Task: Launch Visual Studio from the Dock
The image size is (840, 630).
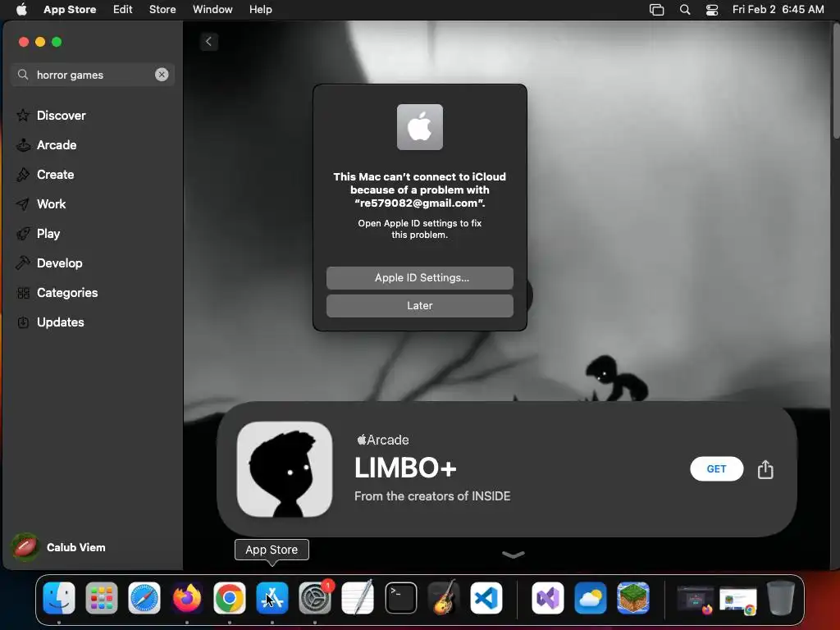Action: (x=547, y=598)
